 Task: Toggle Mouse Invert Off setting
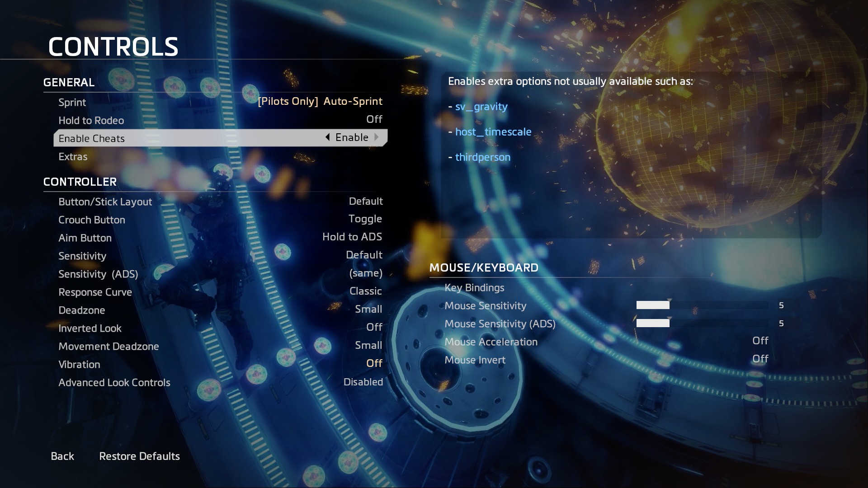pyautogui.click(x=760, y=358)
